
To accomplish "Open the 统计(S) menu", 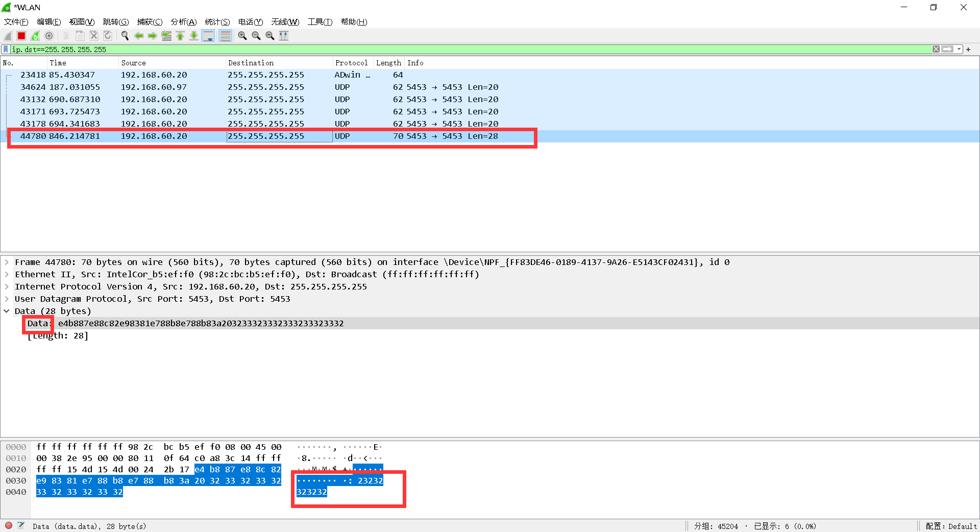I will click(x=217, y=22).
